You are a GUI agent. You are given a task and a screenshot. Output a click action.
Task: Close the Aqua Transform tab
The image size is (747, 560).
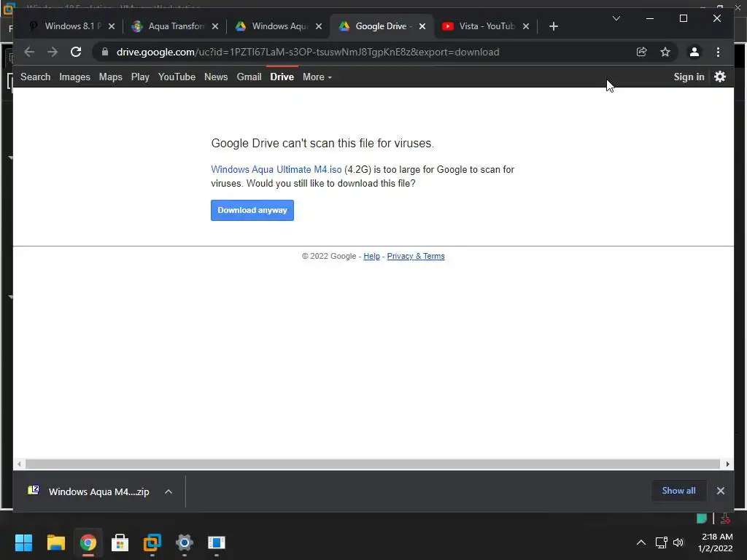215,26
